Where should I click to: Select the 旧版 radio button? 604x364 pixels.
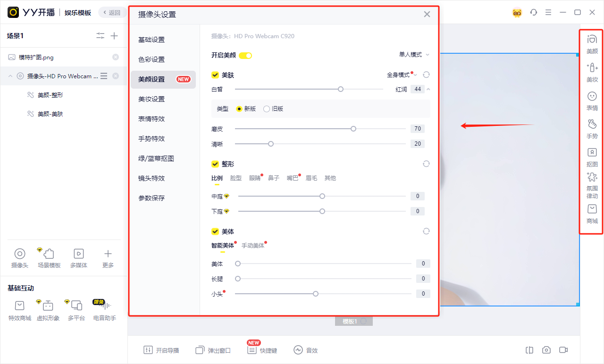(x=267, y=109)
